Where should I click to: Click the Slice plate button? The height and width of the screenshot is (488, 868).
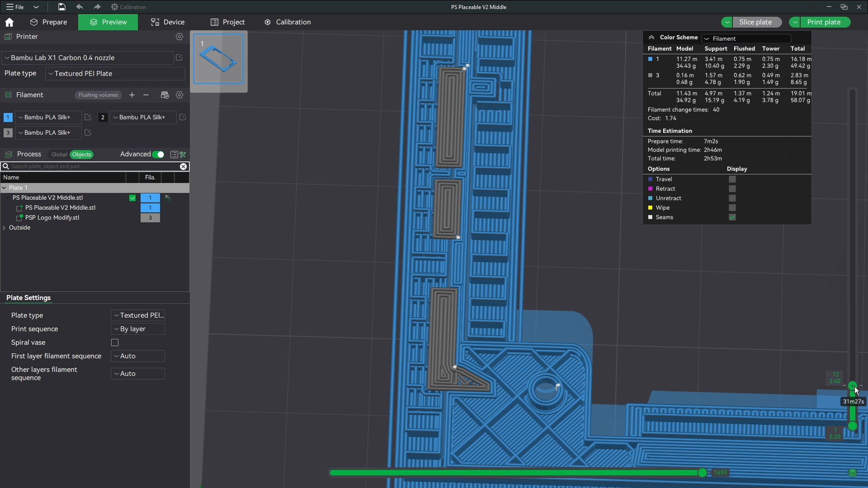[x=755, y=22]
